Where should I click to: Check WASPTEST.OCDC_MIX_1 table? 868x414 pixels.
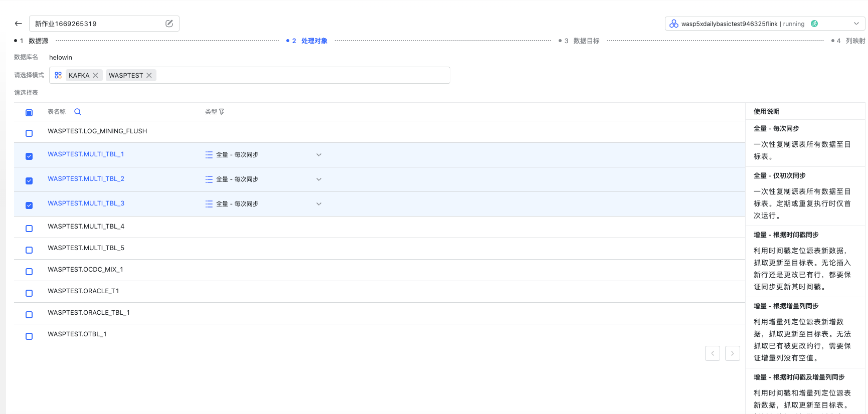point(29,272)
